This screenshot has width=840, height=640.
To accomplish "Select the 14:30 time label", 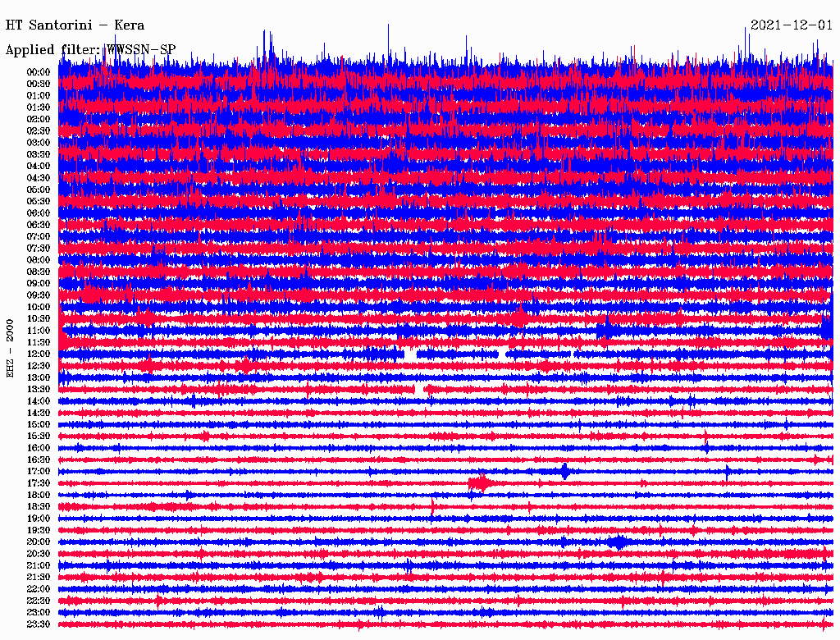I will point(39,414).
